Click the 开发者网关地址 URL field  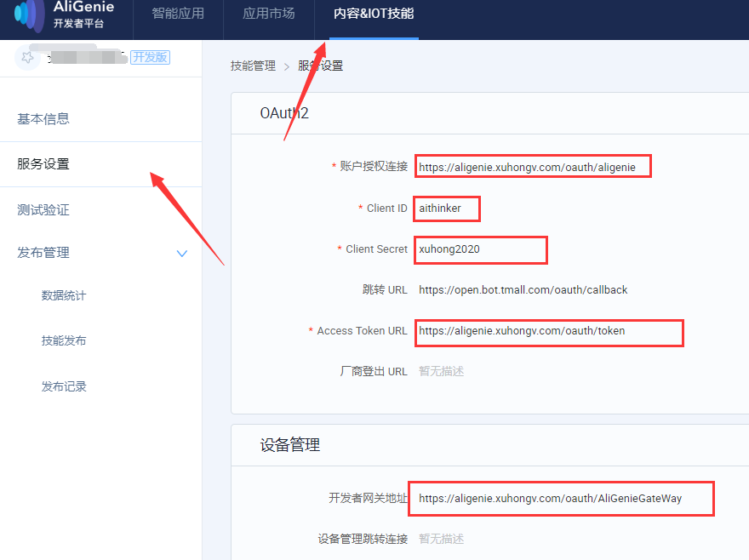561,499
